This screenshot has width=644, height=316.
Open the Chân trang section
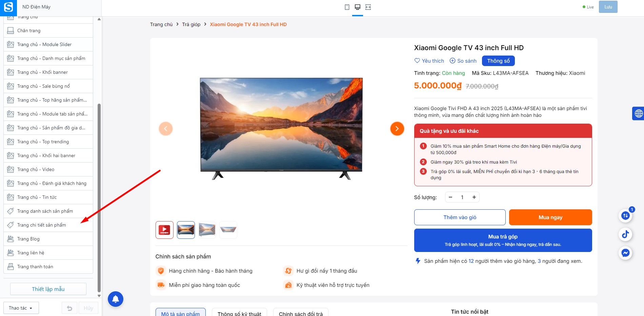(48, 30)
